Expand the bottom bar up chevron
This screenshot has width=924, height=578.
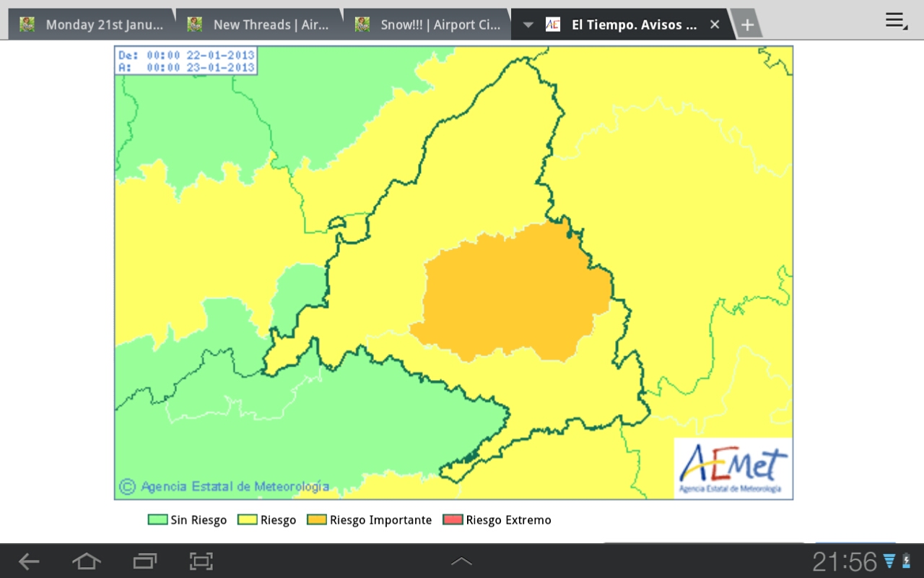[x=461, y=561]
